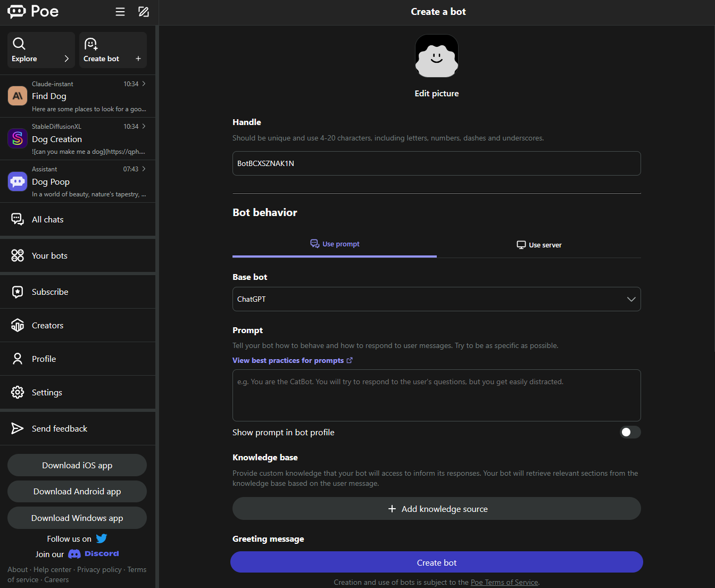Click Download Android app button

pyautogui.click(x=77, y=491)
